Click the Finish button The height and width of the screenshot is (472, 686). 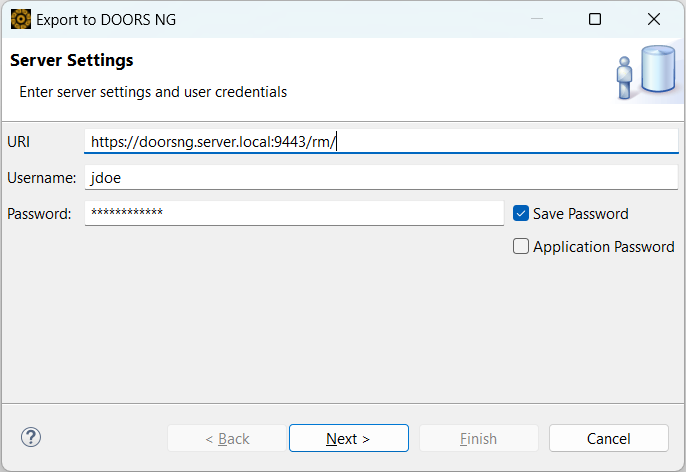pyautogui.click(x=478, y=438)
